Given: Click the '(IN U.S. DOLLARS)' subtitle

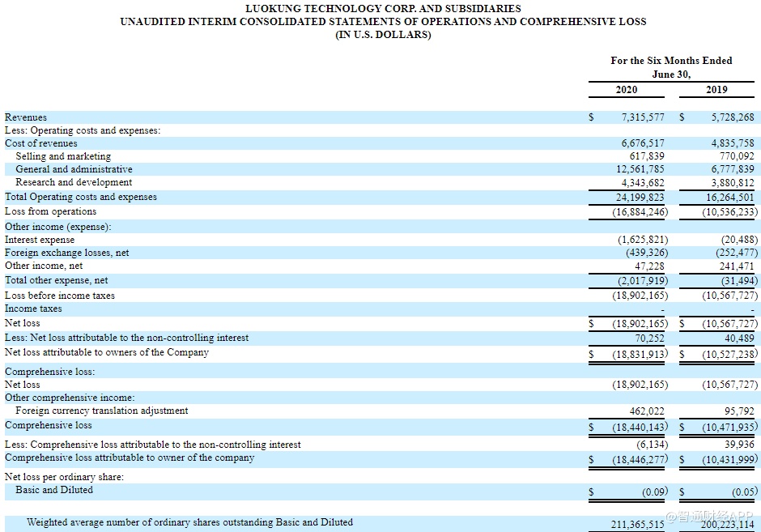Looking at the screenshot, I should (384, 35).
